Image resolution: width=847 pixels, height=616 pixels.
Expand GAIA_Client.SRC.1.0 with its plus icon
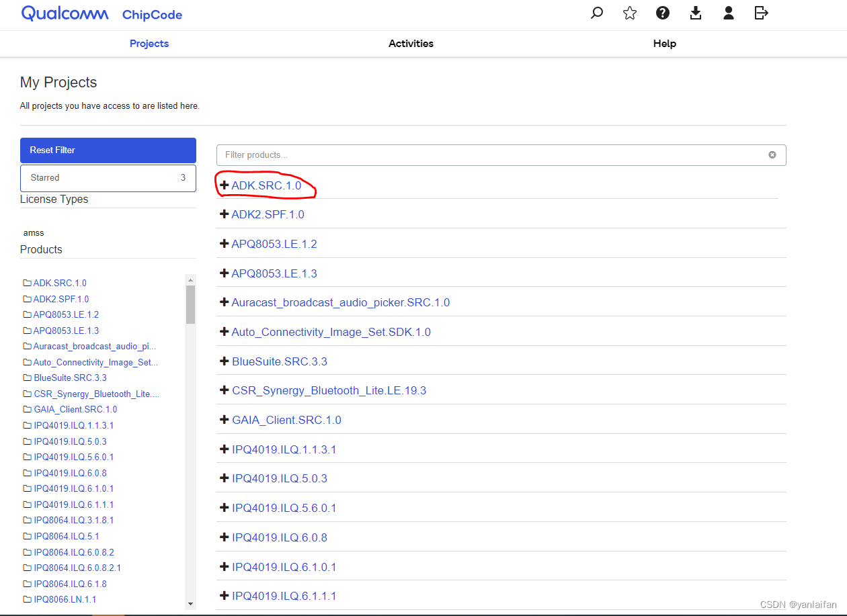point(225,420)
